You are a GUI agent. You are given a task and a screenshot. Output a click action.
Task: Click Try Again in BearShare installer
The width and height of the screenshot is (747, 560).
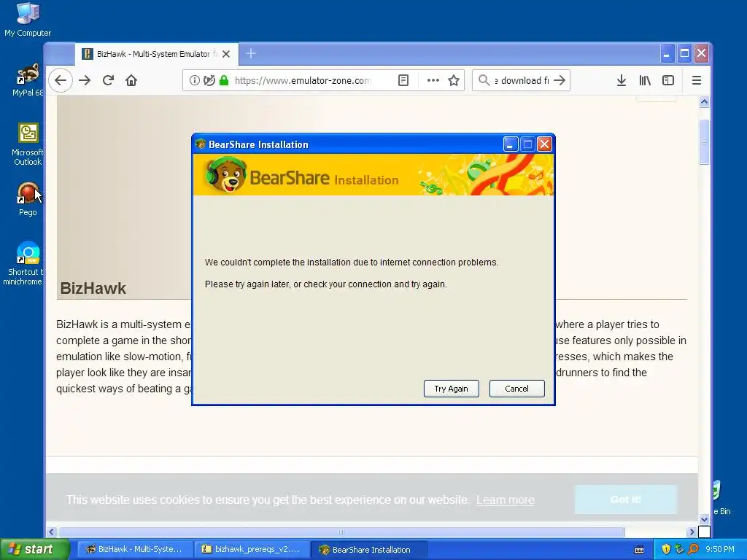click(451, 389)
